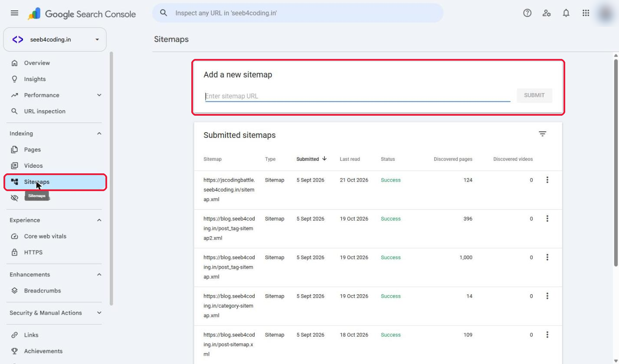This screenshot has height=364, width=619.
Task: Open more options for post-sitemap.xml row
Action: [547, 335]
